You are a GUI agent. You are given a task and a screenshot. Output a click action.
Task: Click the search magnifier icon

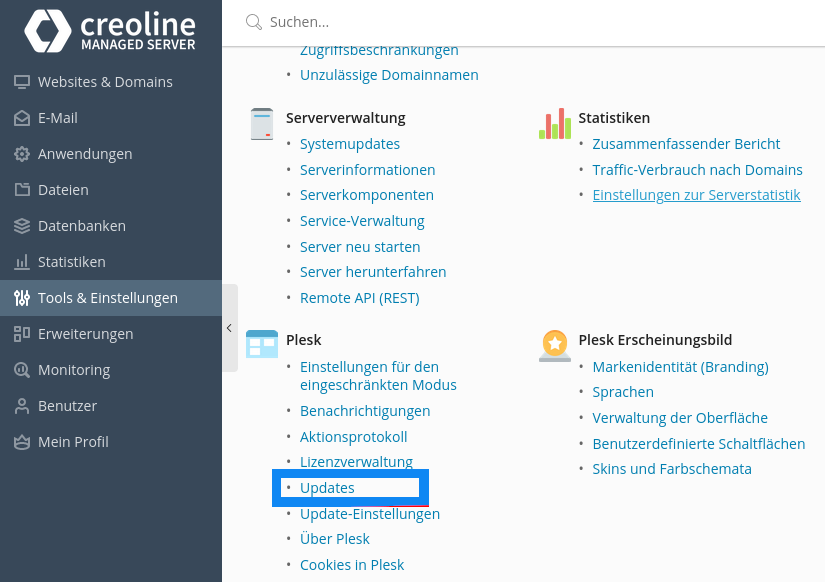(x=254, y=22)
